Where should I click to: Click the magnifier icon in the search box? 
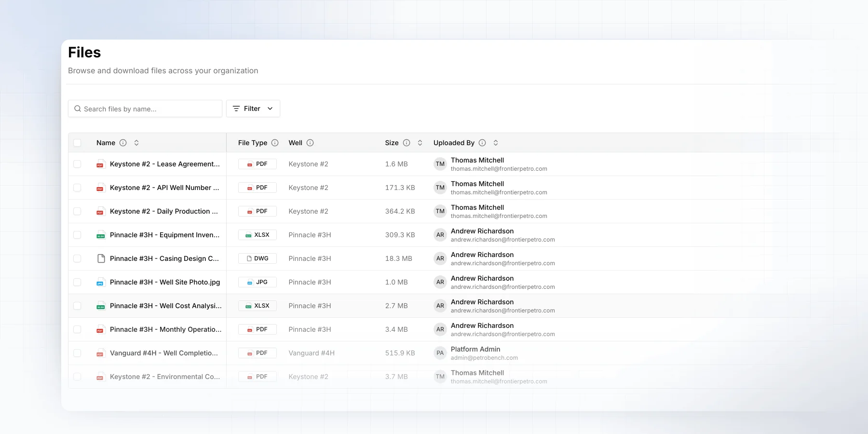[x=78, y=109]
